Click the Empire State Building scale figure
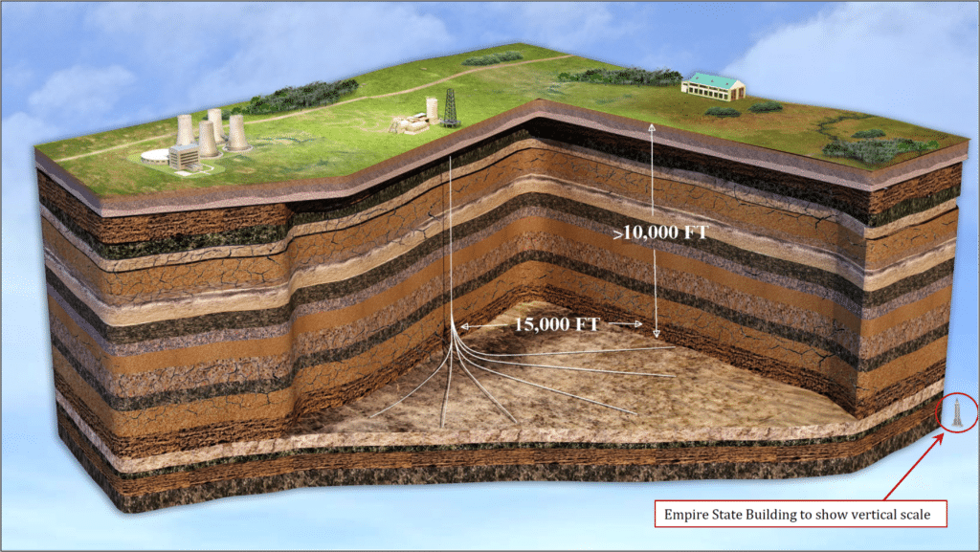The height and width of the screenshot is (552, 980). tap(957, 412)
